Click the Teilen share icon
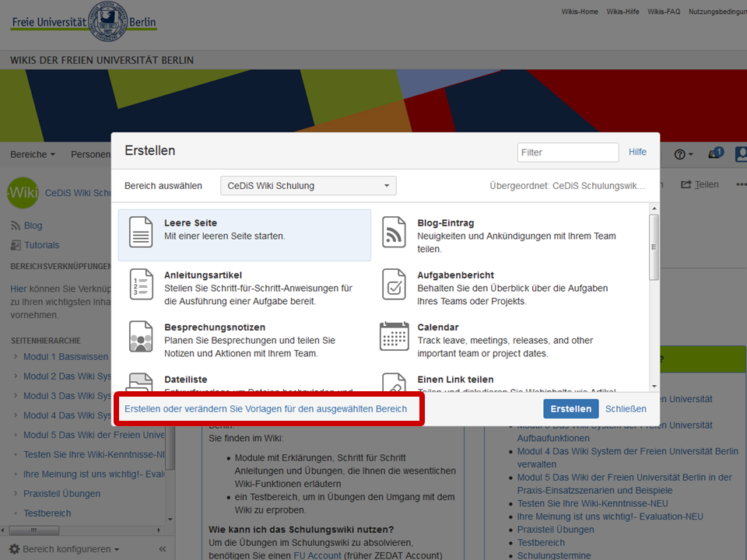Screen dimensions: 747x560 pyautogui.click(x=686, y=184)
